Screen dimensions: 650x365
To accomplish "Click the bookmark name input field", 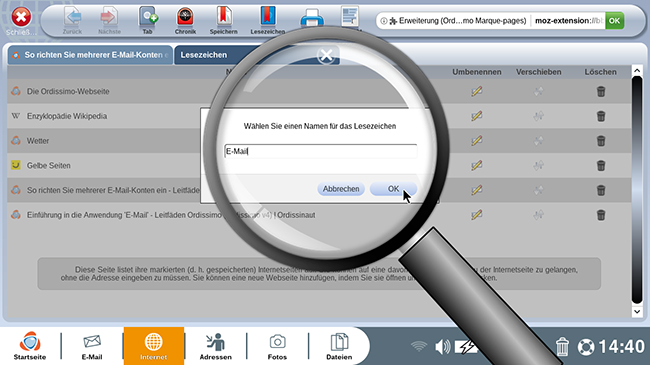I will tap(320, 151).
